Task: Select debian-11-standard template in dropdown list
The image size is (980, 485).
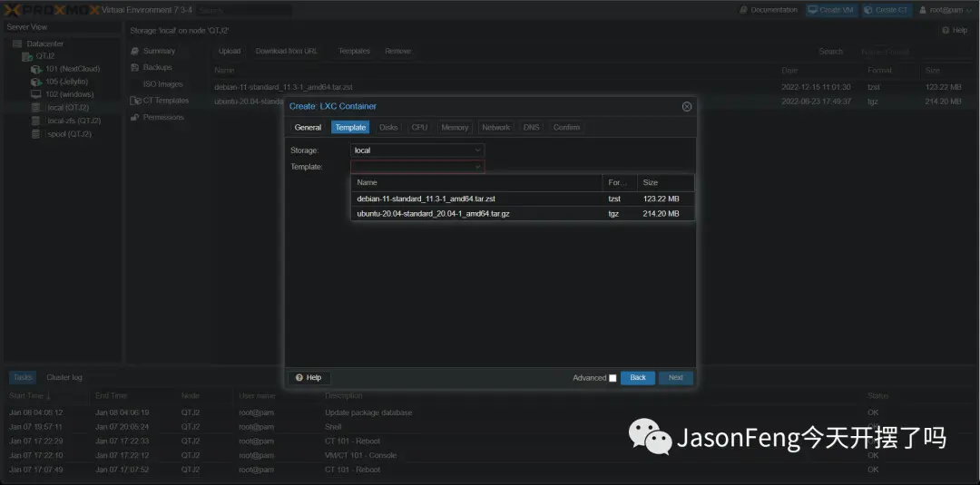Action: pos(523,199)
